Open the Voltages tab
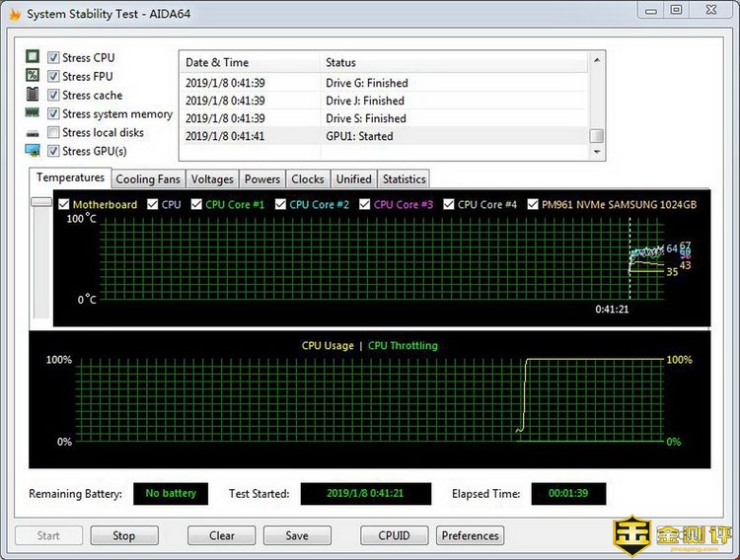The image size is (740, 560). (x=212, y=179)
